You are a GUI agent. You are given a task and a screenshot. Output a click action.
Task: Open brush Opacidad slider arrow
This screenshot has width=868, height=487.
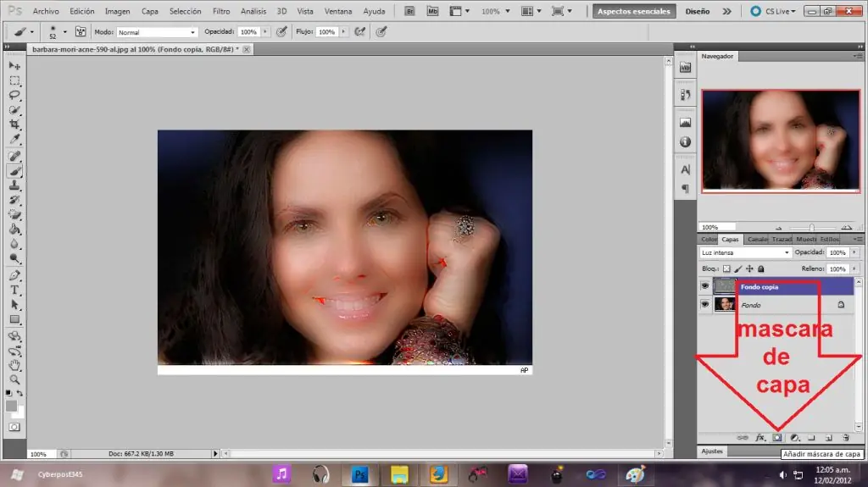pyautogui.click(x=265, y=32)
